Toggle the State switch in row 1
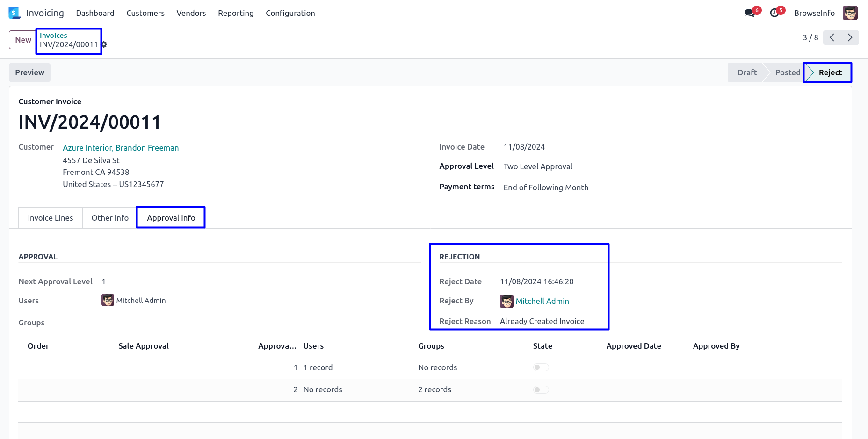This screenshot has height=439, width=868. click(541, 367)
